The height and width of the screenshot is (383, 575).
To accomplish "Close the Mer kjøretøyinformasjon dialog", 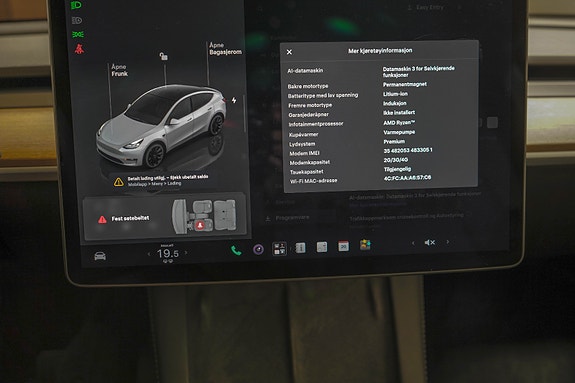I will (x=289, y=52).
